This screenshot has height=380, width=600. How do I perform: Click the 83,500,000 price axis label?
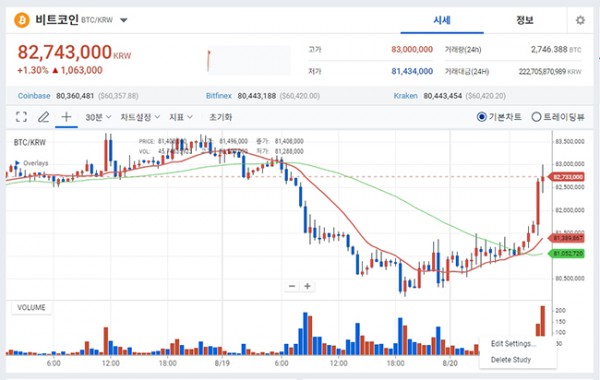(x=570, y=142)
